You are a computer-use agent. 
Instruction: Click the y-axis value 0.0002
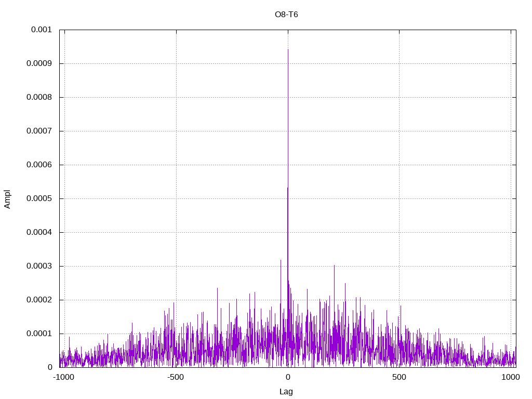[x=39, y=300]
